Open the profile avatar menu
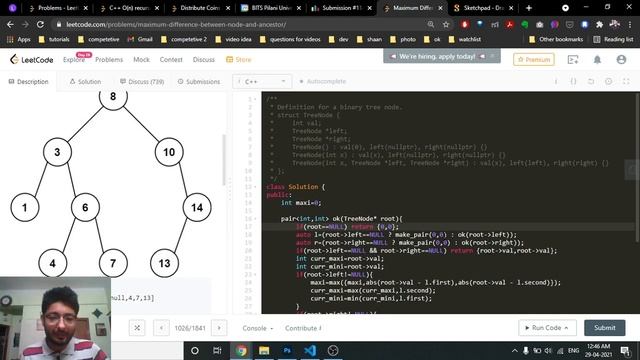640x360 pixels. click(x=621, y=60)
